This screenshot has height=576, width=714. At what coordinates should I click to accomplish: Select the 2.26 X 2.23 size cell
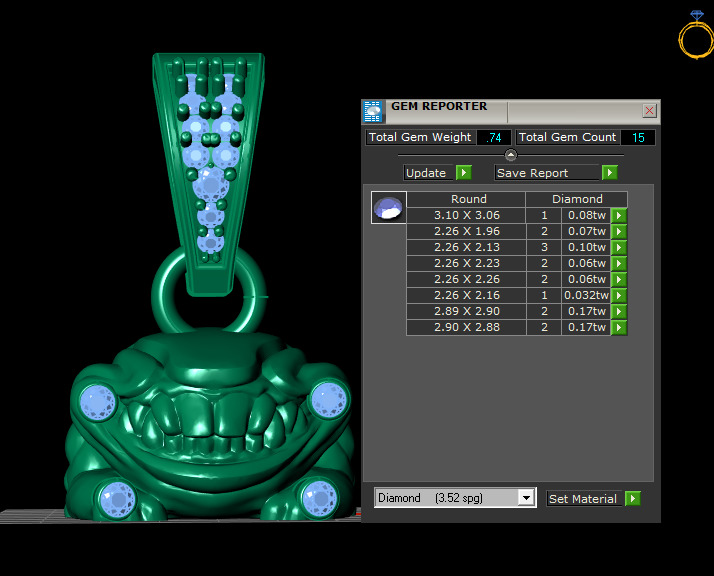point(466,263)
